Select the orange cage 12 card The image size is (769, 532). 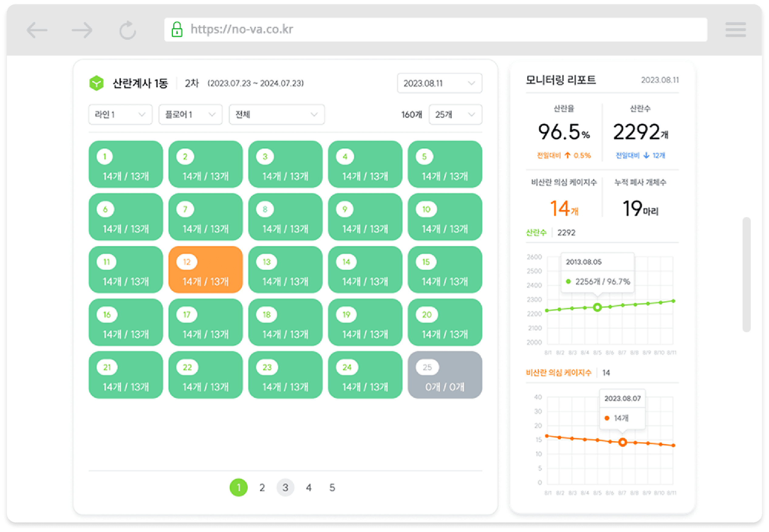(206, 270)
